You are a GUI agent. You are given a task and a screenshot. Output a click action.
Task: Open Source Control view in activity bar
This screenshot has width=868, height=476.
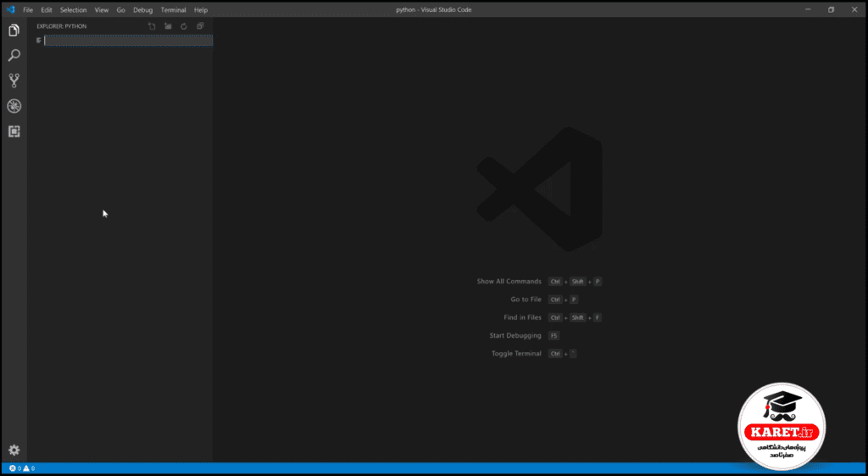[x=14, y=81]
